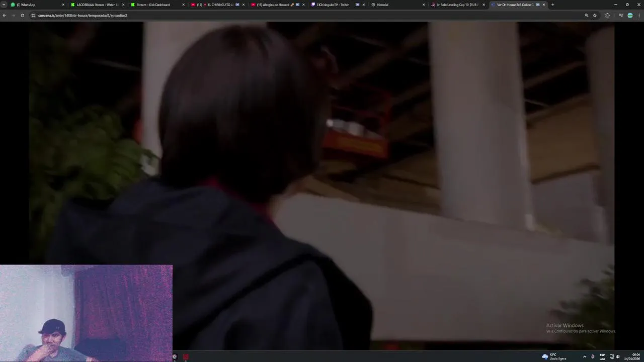Close the EL CHIRINGUITO tab
Screen dimensions: 644x362
(244, 5)
